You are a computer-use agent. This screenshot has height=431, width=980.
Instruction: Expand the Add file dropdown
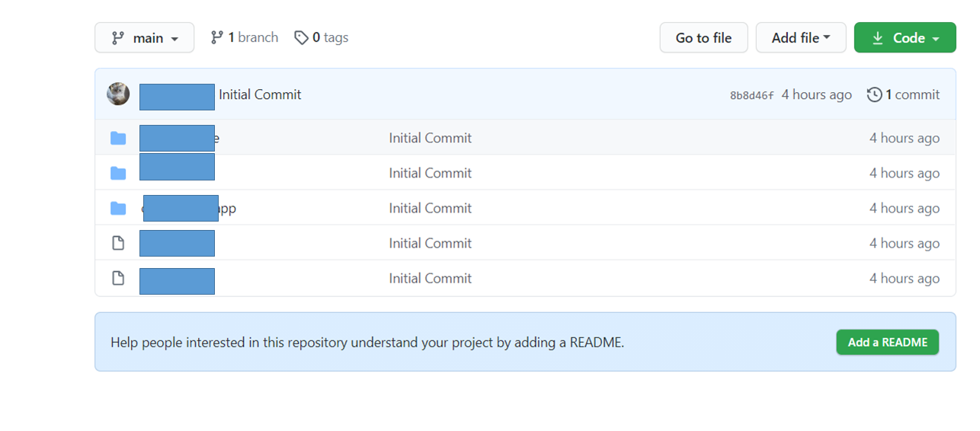[801, 38]
